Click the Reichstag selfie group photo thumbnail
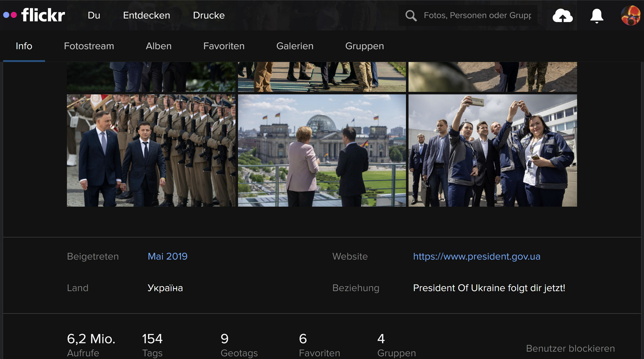 [492, 150]
